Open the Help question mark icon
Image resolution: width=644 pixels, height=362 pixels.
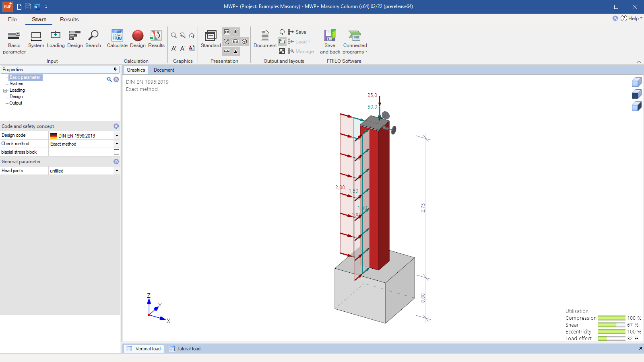tap(624, 18)
